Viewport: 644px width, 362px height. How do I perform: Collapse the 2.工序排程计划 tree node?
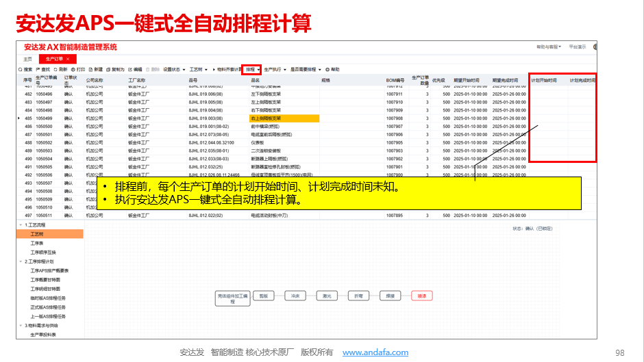click(x=21, y=261)
